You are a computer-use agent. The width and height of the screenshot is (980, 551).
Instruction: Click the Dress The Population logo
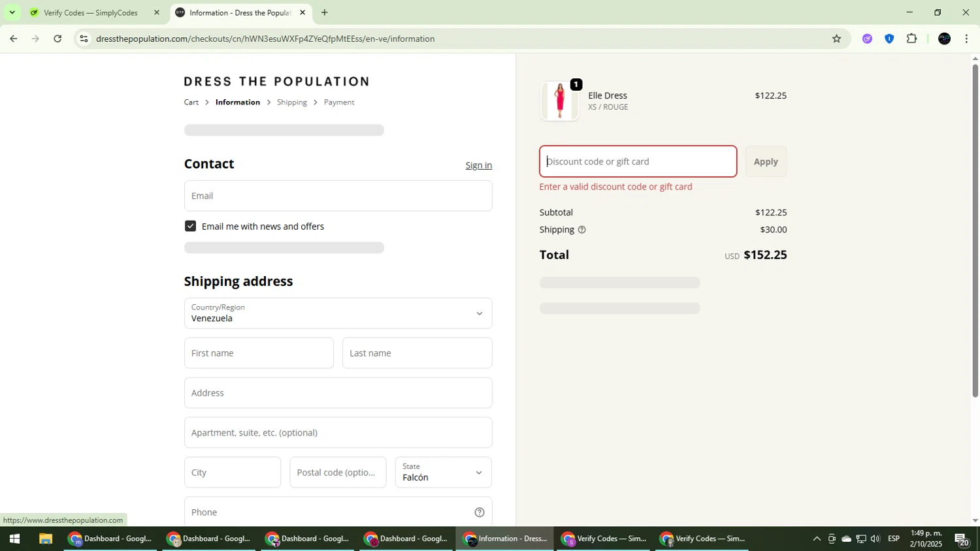pos(277,82)
